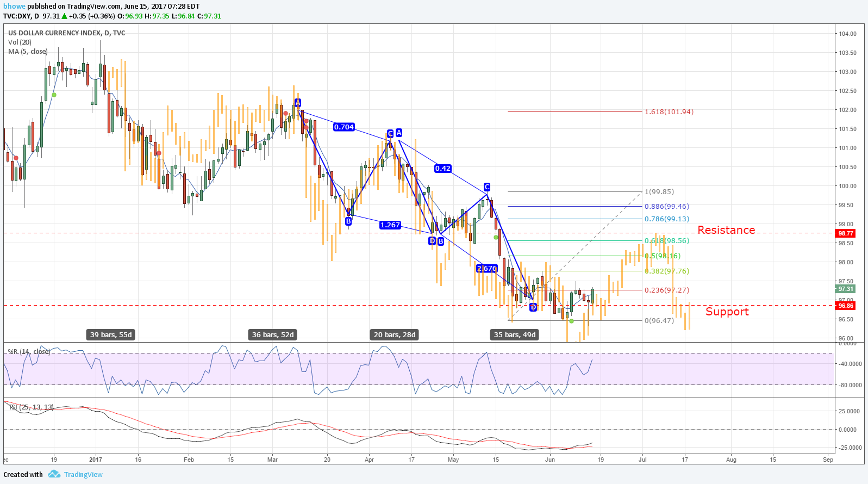Click the 96.86 support price tag

coord(846,306)
